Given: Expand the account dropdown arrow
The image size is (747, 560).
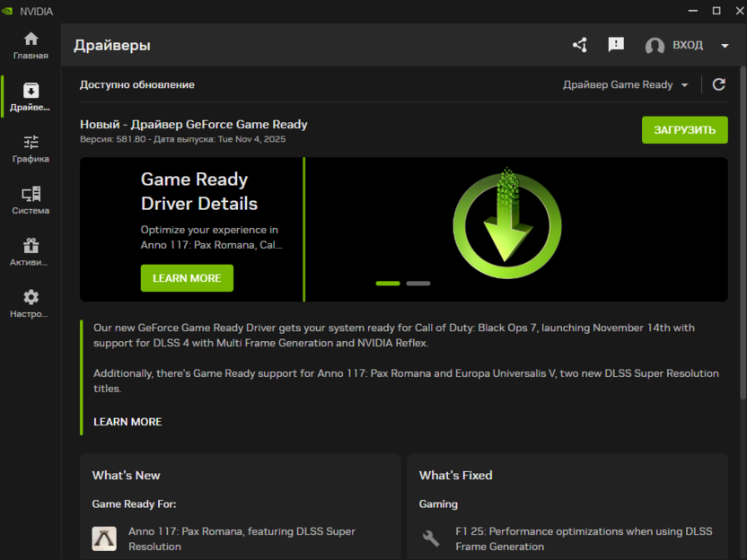Looking at the screenshot, I should coord(725,46).
